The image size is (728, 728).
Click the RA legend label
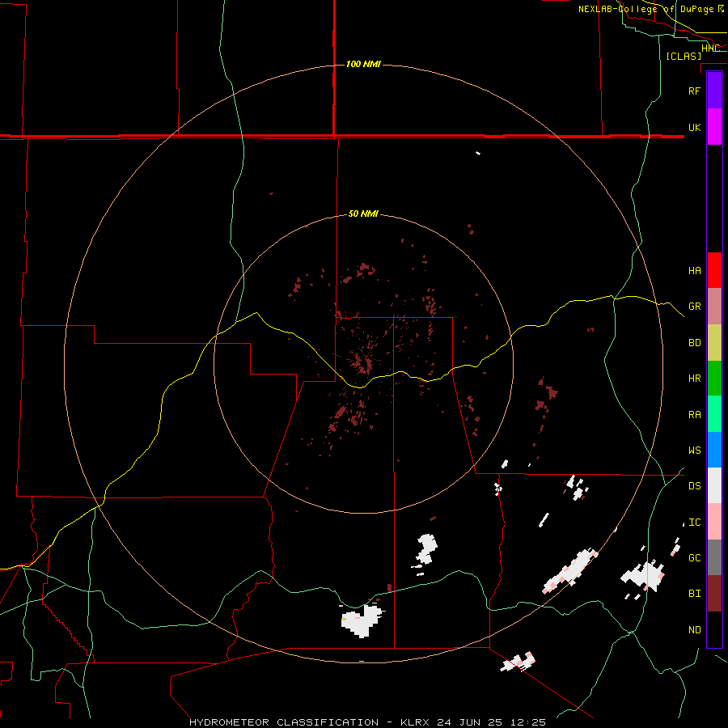[x=694, y=415]
